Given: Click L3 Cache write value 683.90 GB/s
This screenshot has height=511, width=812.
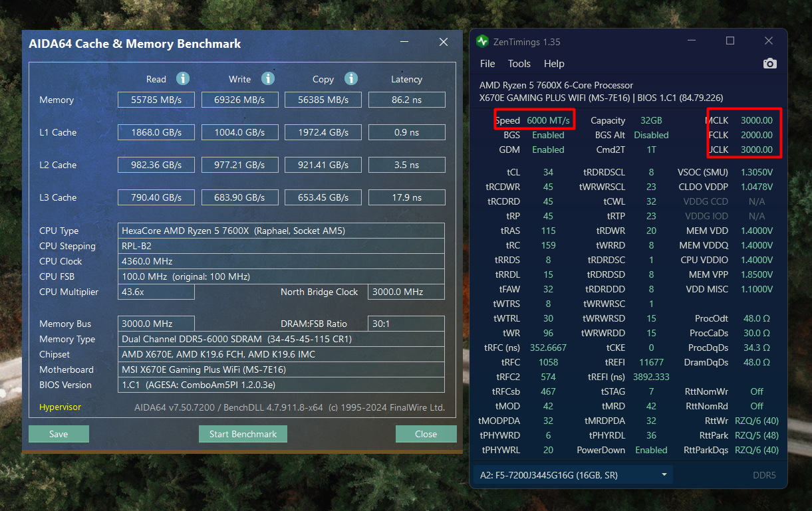Looking at the screenshot, I should tap(239, 197).
